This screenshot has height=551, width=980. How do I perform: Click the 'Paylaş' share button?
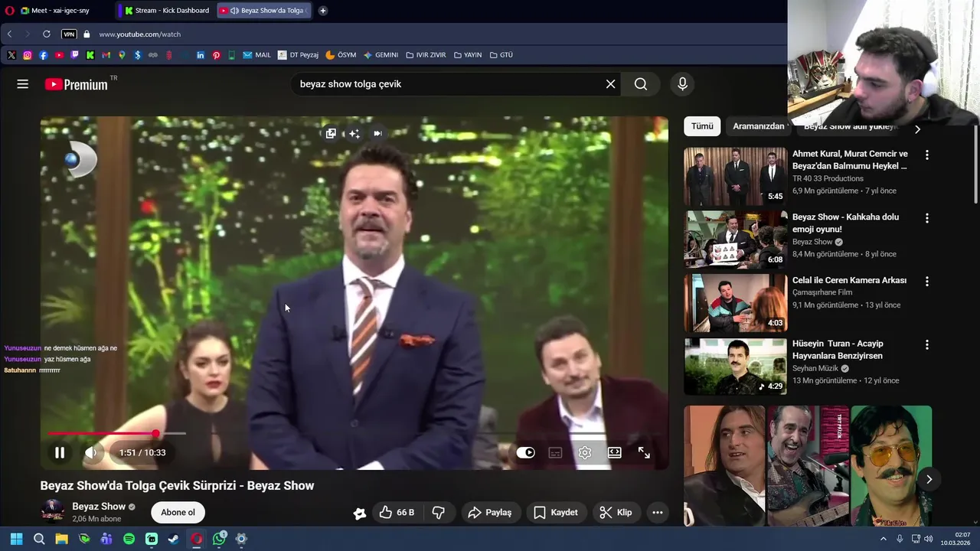pyautogui.click(x=490, y=513)
